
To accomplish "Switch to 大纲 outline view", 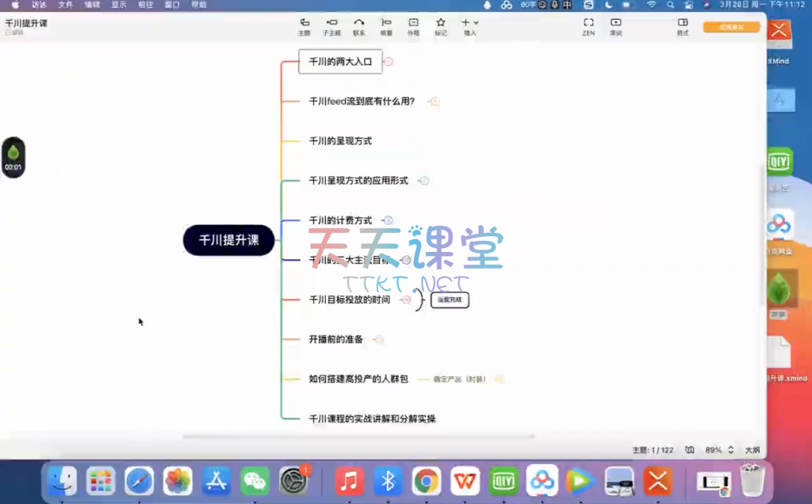I will [752, 450].
